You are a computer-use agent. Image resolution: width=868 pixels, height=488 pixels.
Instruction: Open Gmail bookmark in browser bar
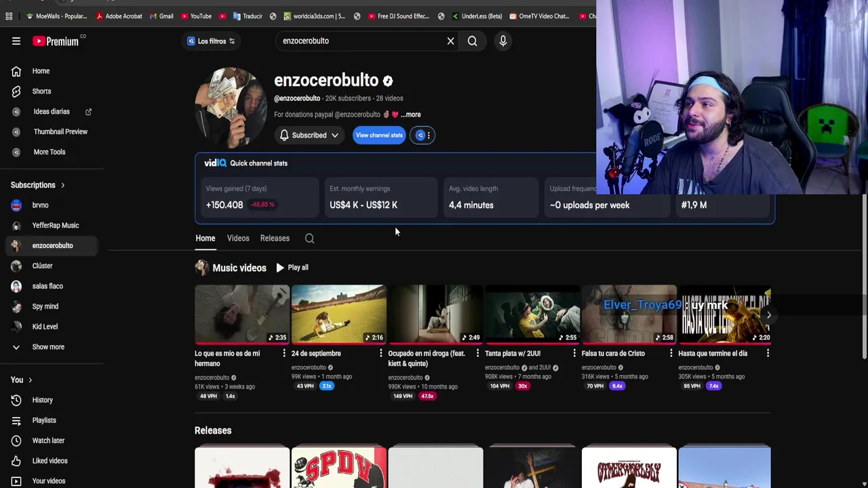[x=161, y=16]
